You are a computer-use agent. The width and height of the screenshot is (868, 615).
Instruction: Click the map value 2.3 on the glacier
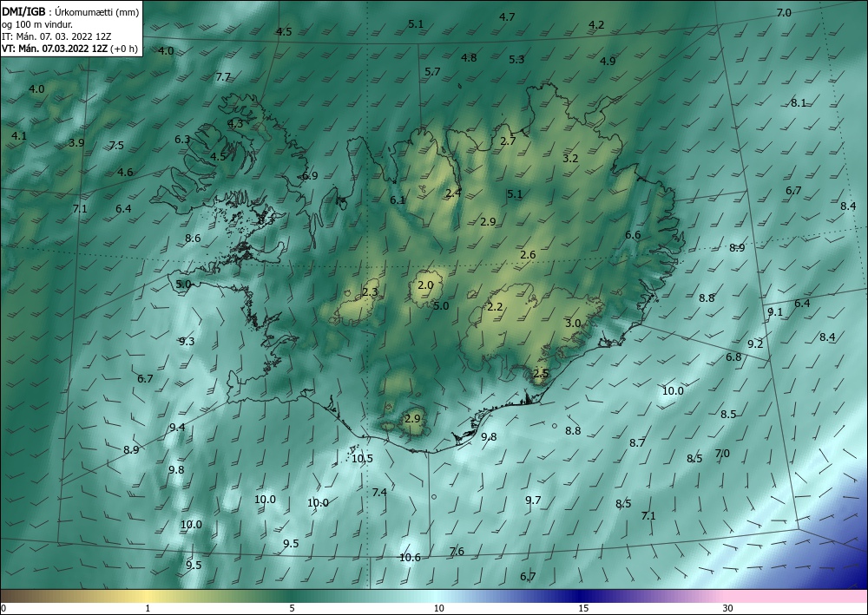[x=370, y=292]
